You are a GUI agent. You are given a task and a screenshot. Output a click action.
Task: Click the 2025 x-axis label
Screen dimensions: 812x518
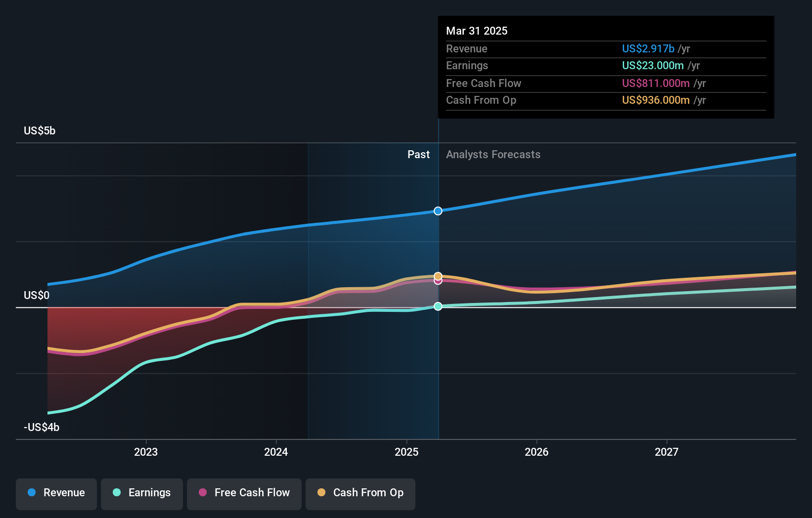tap(406, 452)
